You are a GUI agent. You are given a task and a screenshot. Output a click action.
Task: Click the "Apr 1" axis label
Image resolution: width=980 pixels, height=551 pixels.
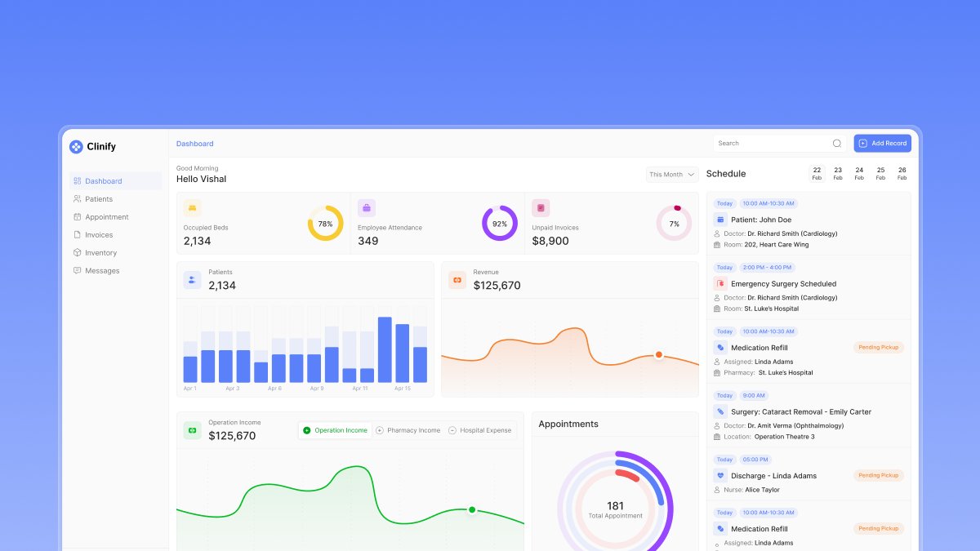point(189,389)
